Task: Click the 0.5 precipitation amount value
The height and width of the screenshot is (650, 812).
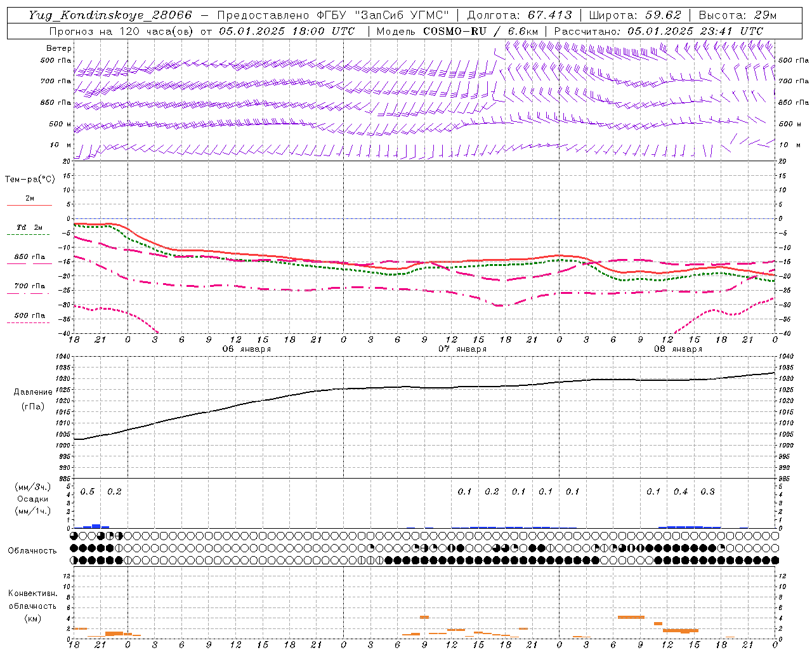Action: (x=88, y=492)
